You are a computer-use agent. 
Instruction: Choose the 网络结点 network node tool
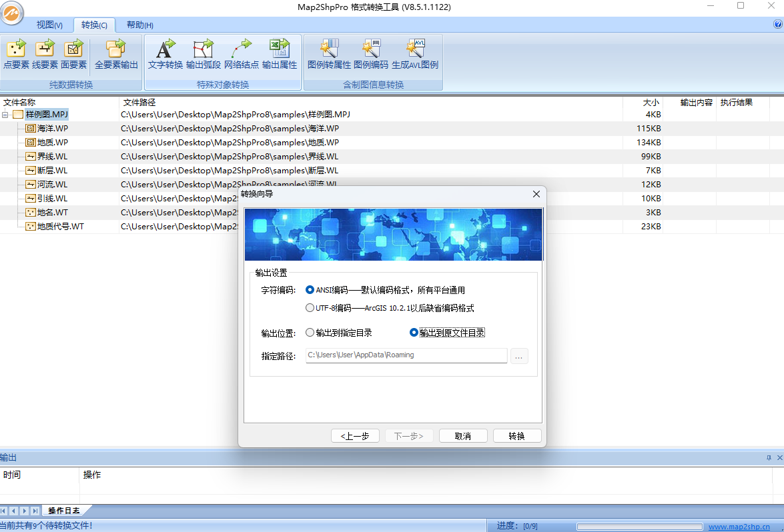(241, 55)
